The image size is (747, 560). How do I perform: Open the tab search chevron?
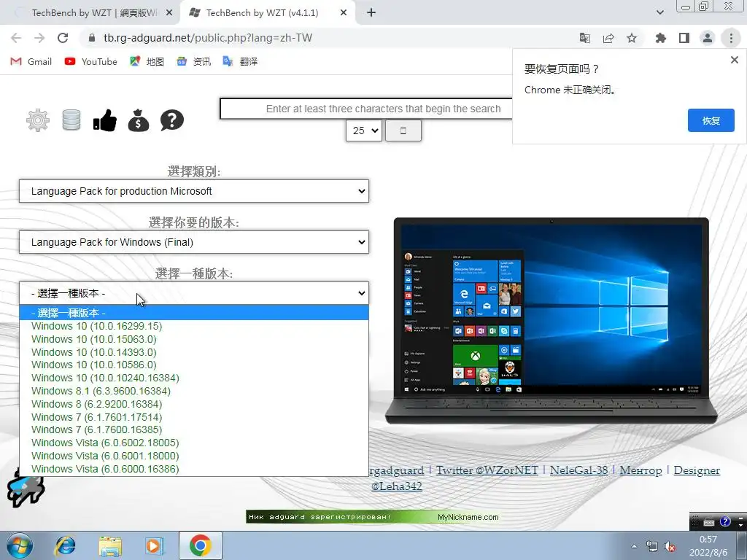tap(659, 12)
